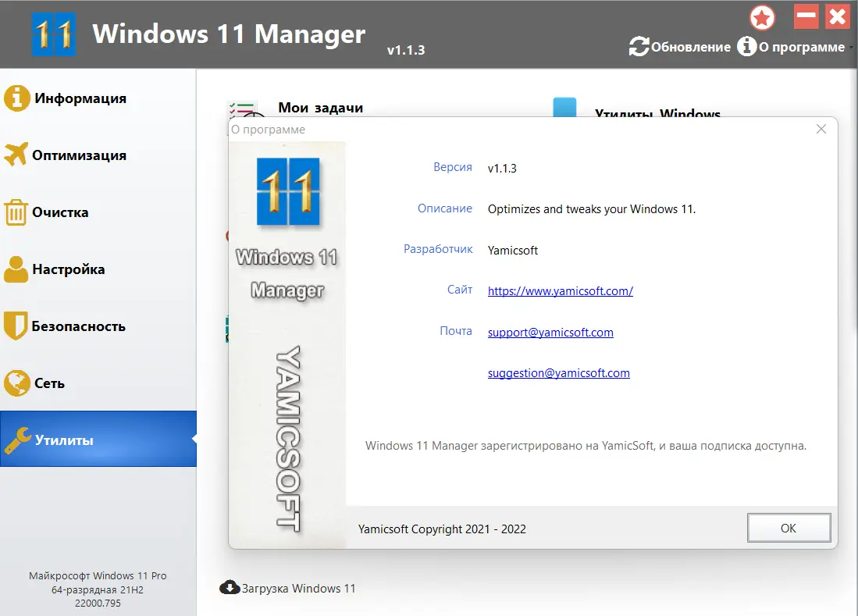
Task: Select the Сеть globe icon
Action: 17,383
